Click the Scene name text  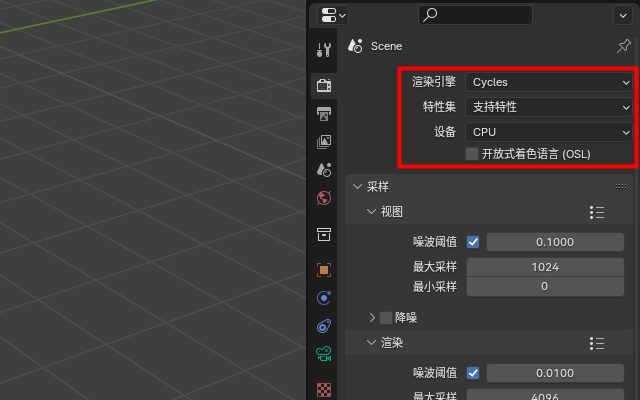387,46
